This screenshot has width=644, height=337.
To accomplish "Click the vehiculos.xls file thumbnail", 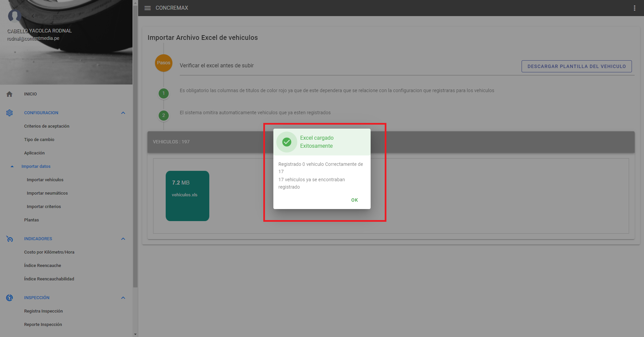I will (x=187, y=196).
